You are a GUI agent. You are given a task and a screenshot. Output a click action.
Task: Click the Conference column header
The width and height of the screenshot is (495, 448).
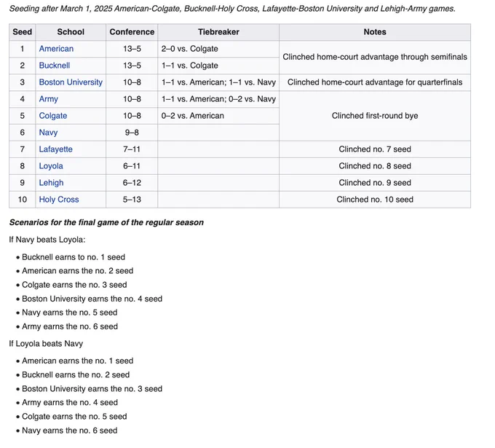coord(132,32)
